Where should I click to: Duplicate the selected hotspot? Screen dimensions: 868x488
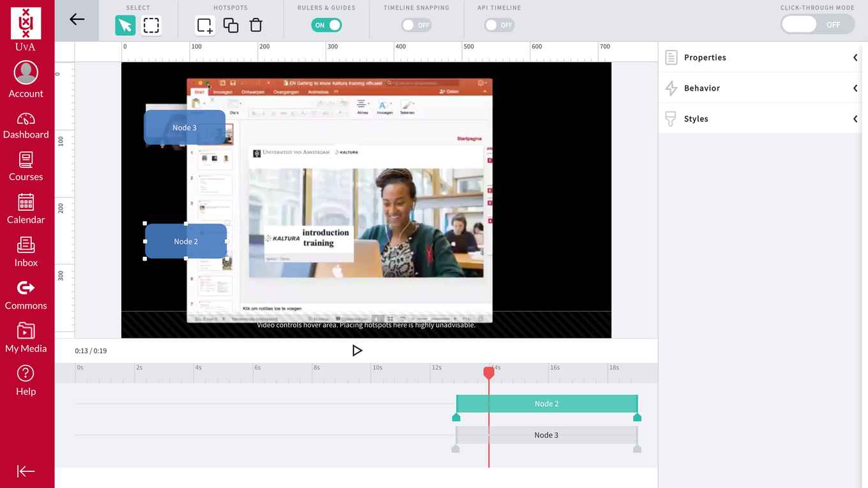[230, 25]
